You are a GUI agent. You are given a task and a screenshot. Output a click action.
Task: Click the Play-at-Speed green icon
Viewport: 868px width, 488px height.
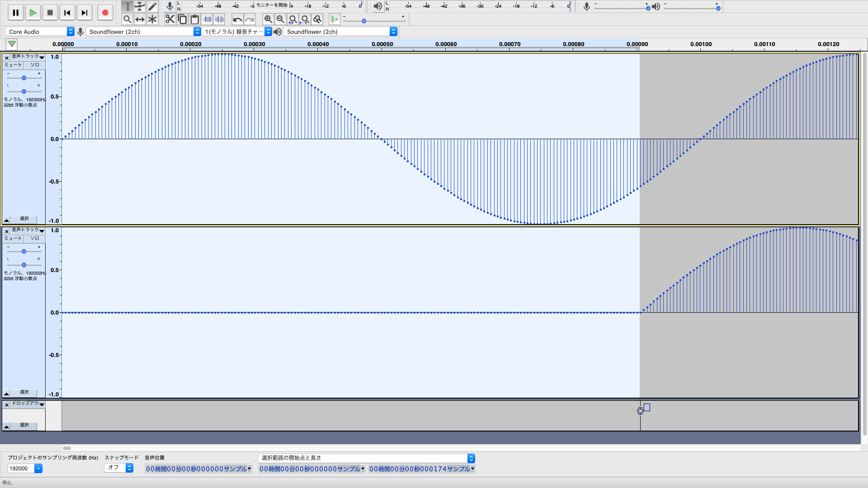click(x=335, y=19)
